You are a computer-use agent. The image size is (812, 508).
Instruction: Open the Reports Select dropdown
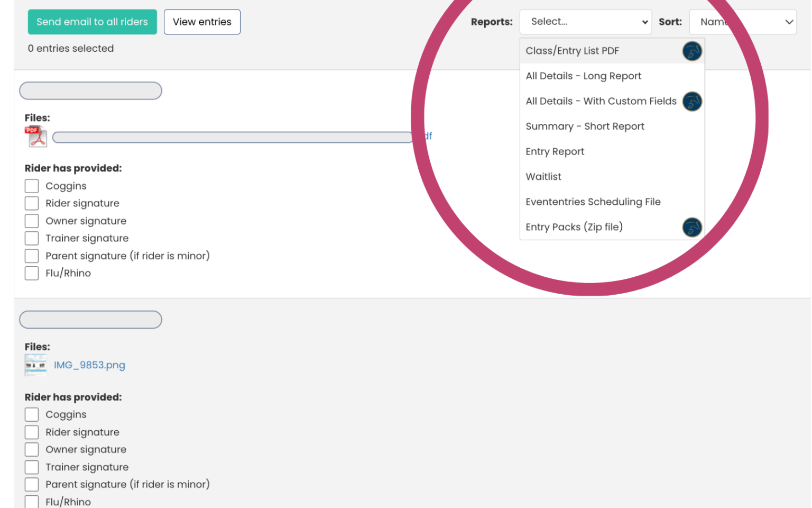point(585,22)
